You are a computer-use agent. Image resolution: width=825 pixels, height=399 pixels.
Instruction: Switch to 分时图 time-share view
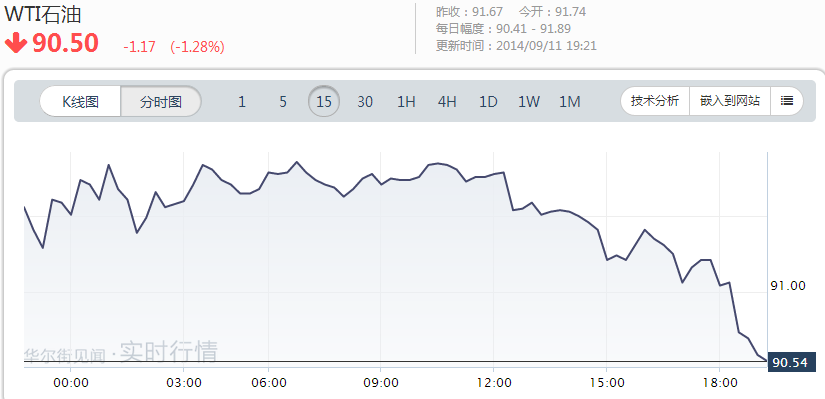pos(161,102)
